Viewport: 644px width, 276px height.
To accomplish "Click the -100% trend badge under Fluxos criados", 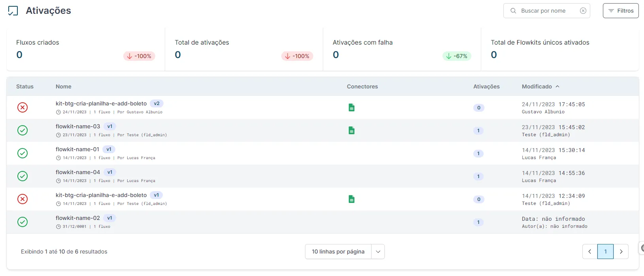I will point(139,56).
